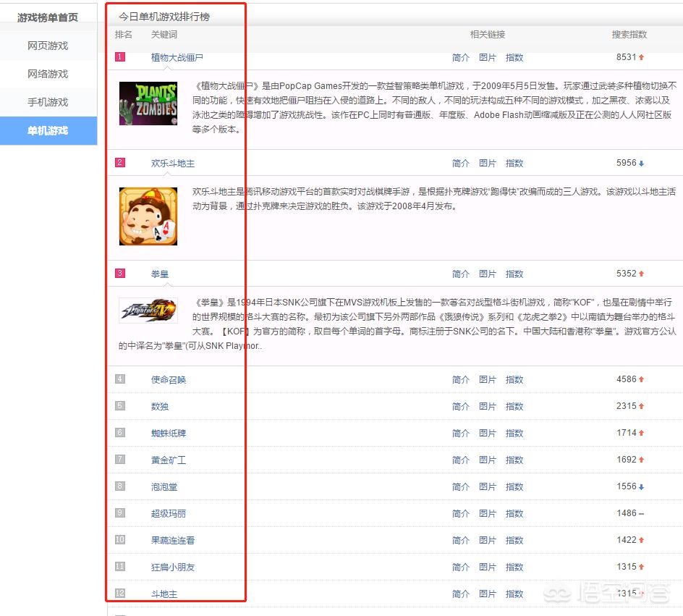Click the down arrow beside 5956

tap(641, 164)
